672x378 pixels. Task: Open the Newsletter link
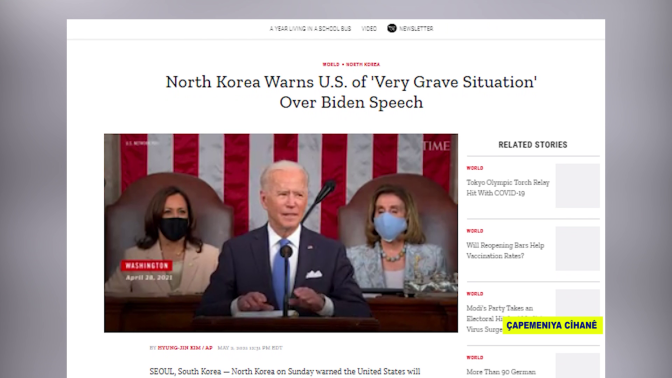(416, 29)
